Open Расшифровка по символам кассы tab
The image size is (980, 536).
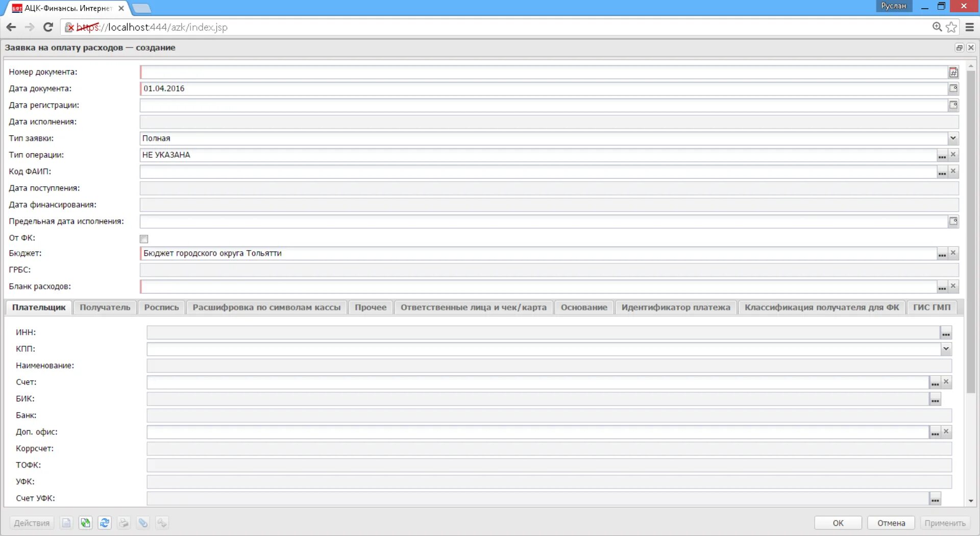[266, 307]
